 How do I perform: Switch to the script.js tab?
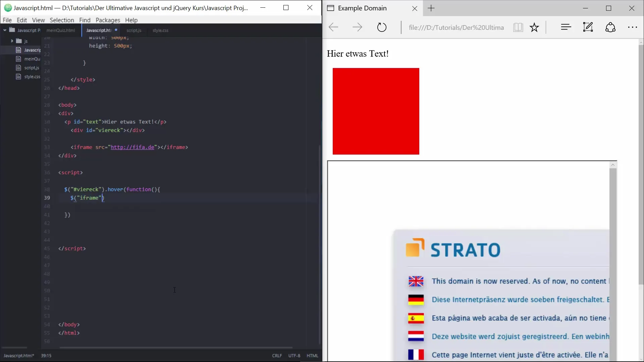click(x=134, y=30)
